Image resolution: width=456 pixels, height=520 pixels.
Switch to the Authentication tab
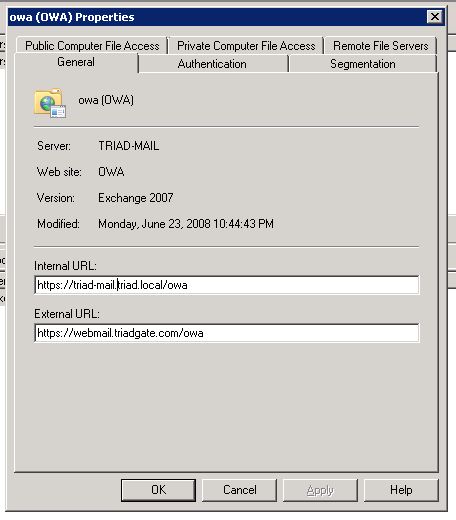coord(212,64)
